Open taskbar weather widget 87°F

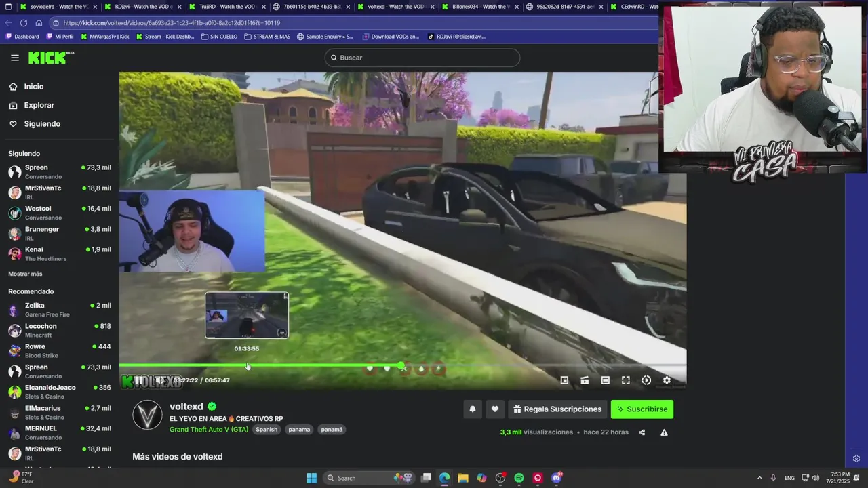tap(21, 477)
